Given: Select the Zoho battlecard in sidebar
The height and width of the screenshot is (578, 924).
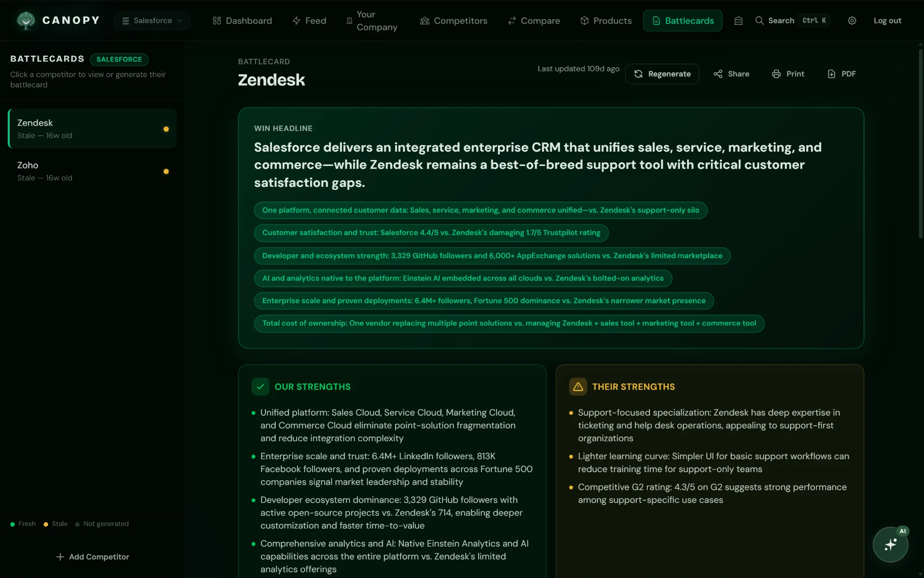Looking at the screenshot, I should pos(92,171).
